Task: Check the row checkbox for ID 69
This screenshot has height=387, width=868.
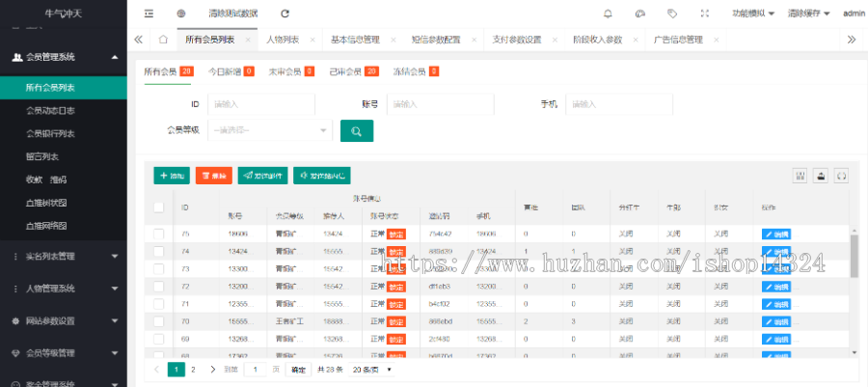Action: 159,339
